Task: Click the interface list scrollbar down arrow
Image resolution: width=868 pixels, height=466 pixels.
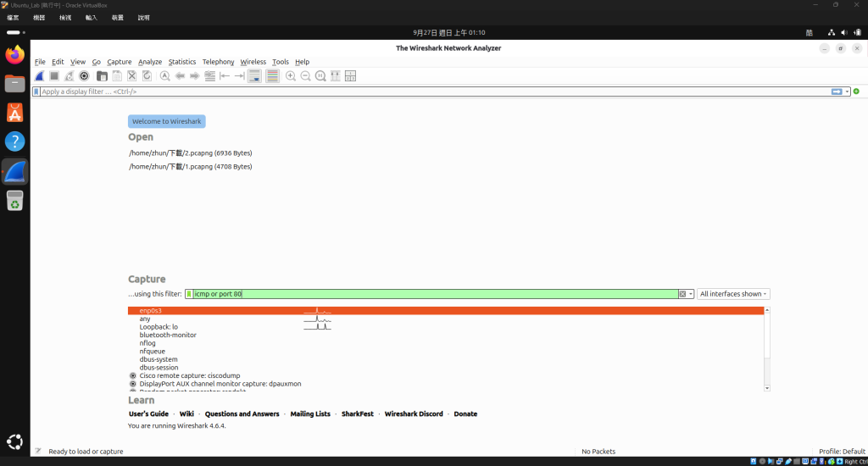Action: [x=766, y=388]
